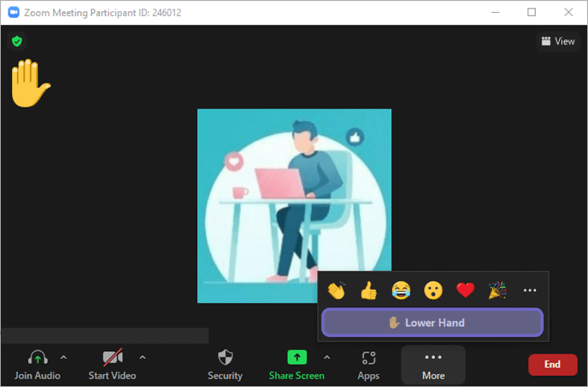Send the tears of joy emoji reaction
The width and height of the screenshot is (588, 387).
pyautogui.click(x=401, y=290)
